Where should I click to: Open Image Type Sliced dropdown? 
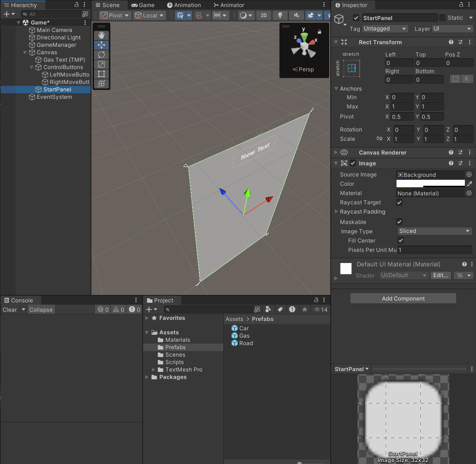point(435,231)
